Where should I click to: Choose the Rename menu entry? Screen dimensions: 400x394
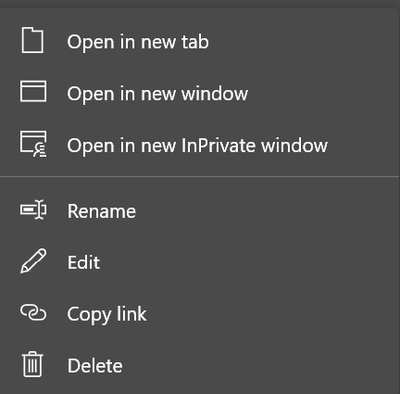[x=200, y=211]
